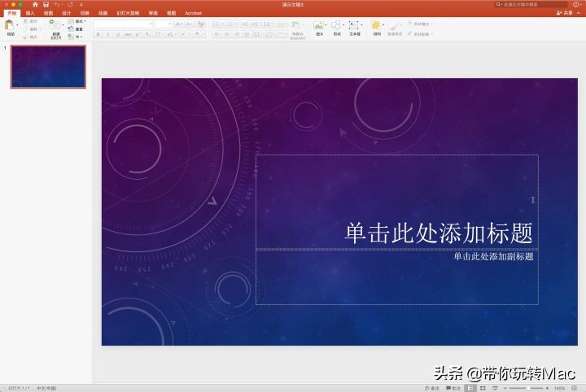Click the search in presentation field

[531, 5]
